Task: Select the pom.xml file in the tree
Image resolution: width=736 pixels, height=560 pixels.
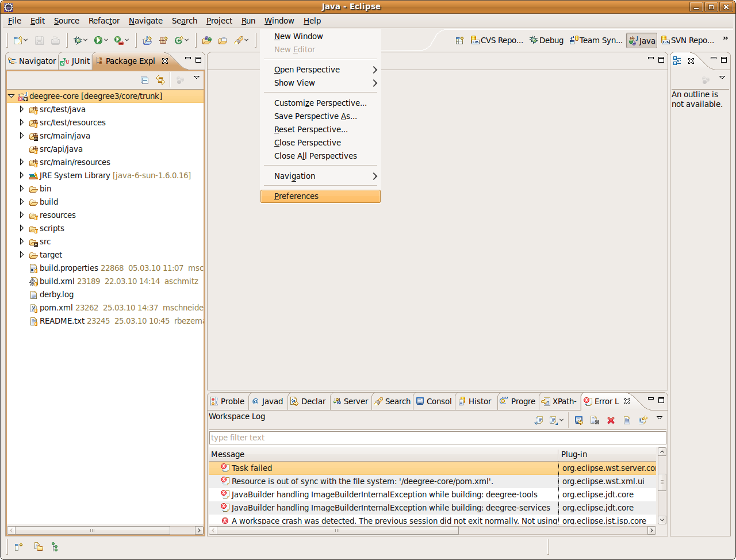Action: [x=56, y=308]
